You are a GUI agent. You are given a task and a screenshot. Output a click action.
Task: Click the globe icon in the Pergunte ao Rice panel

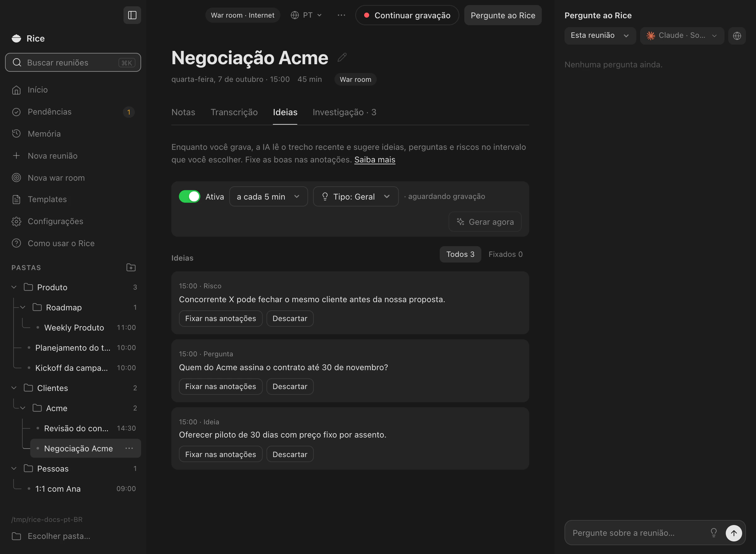(737, 36)
